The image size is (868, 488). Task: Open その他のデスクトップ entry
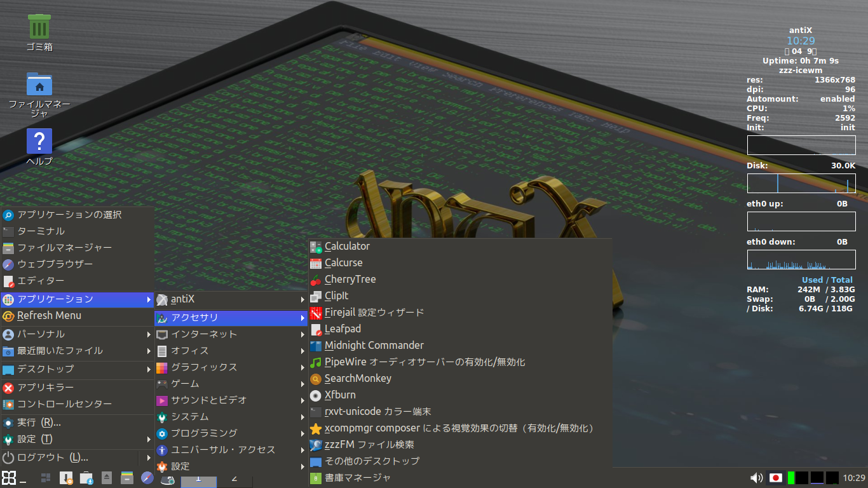[460, 461]
